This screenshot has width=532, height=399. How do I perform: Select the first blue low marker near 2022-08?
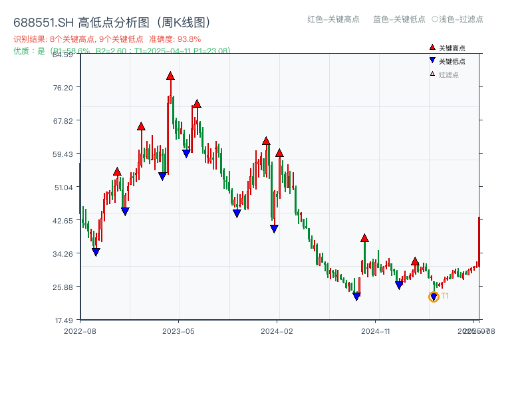point(96,252)
